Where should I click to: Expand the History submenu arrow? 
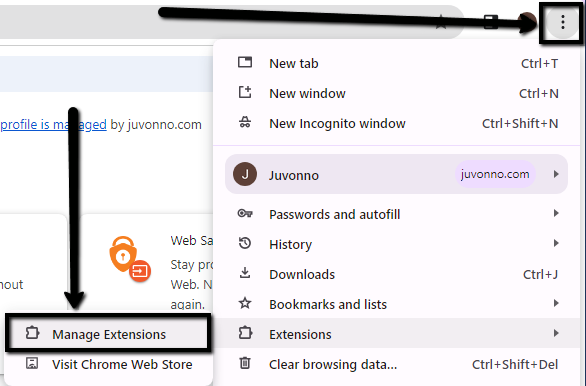pyautogui.click(x=556, y=243)
